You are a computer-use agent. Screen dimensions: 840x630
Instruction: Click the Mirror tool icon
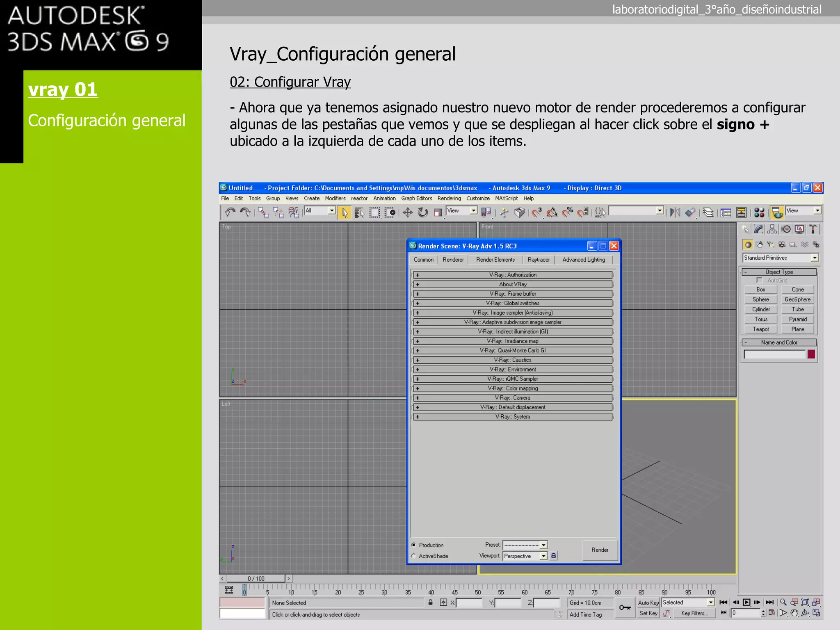click(x=675, y=212)
